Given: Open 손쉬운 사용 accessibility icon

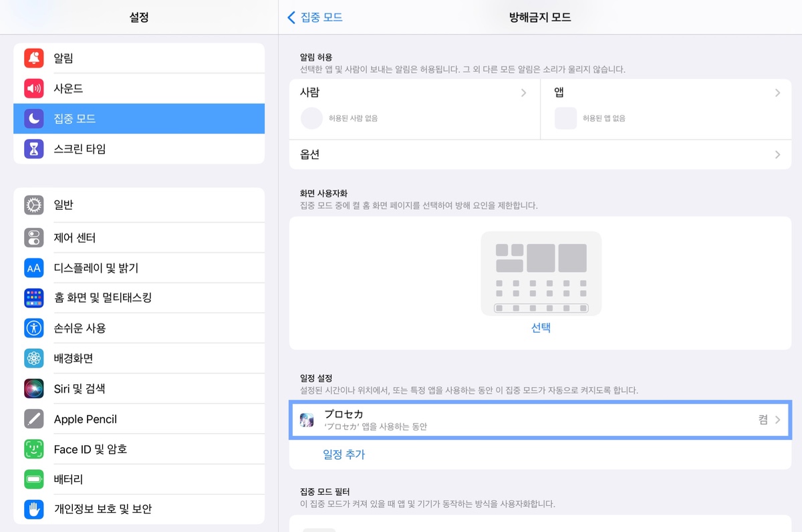Looking at the screenshot, I should point(34,328).
